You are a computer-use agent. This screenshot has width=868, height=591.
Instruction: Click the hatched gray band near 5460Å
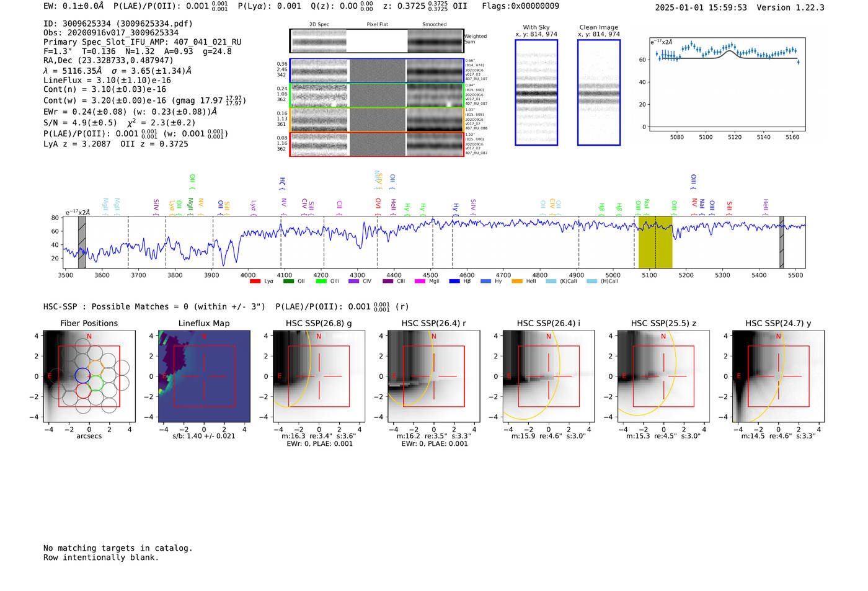point(781,242)
